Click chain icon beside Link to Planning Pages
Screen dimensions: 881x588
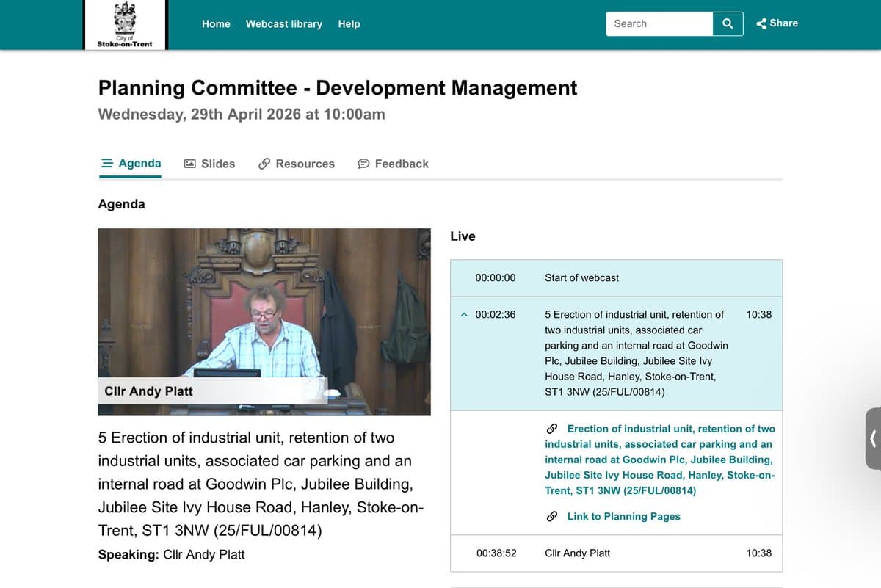(552, 517)
